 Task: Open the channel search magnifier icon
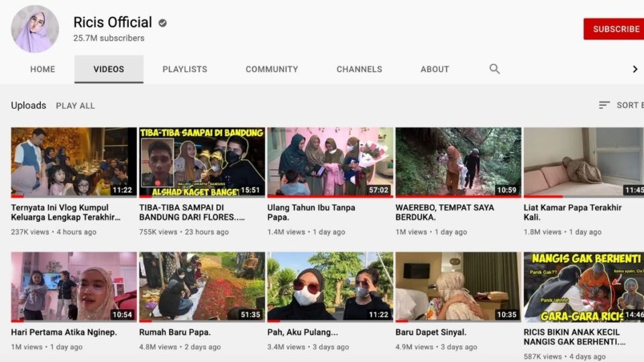[x=494, y=69]
